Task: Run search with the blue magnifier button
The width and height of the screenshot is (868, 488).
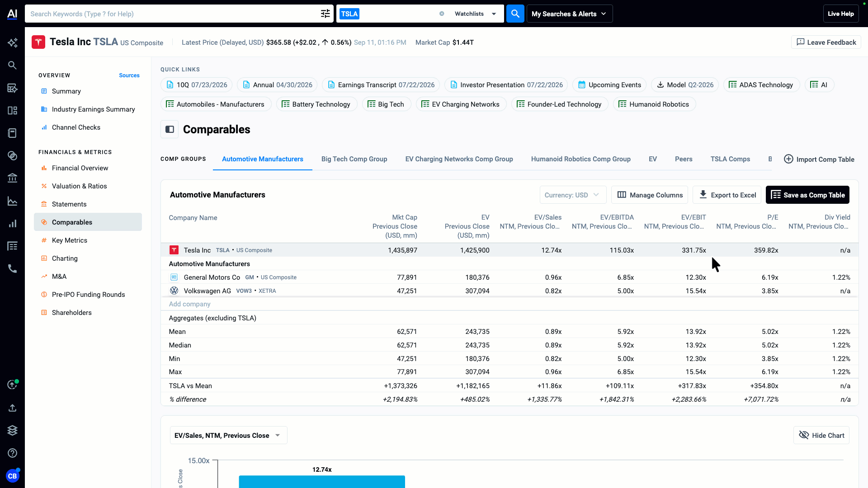Action: (515, 14)
